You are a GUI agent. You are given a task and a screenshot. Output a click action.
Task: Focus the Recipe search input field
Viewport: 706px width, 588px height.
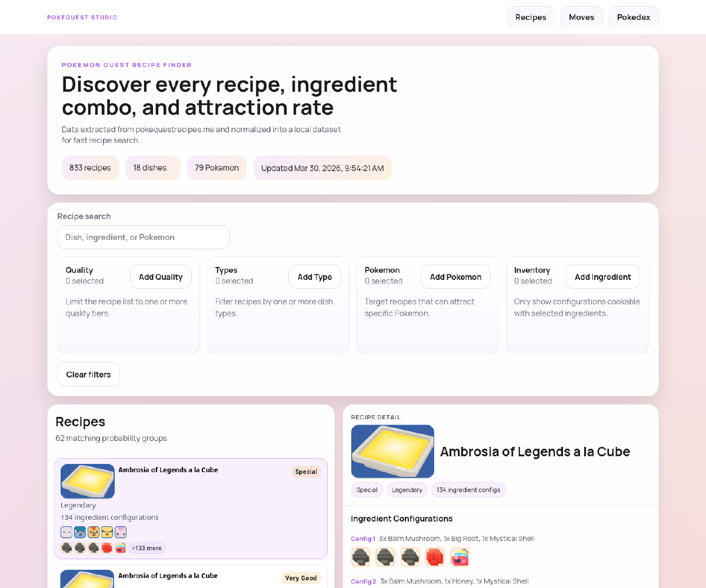144,238
